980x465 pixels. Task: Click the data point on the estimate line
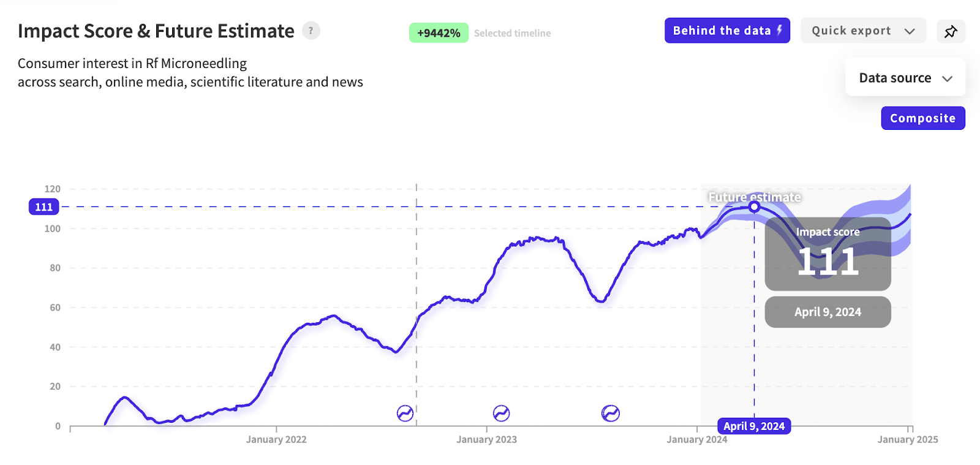pyautogui.click(x=754, y=207)
